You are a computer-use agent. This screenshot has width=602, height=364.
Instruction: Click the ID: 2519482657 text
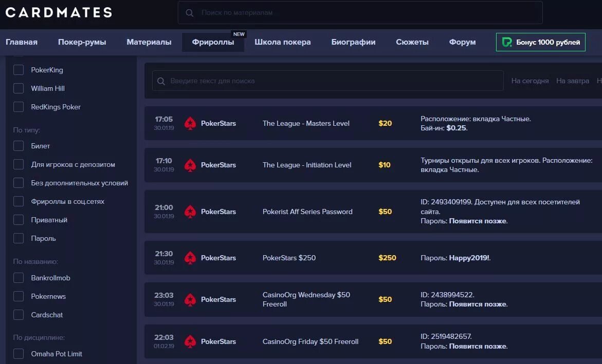(x=446, y=336)
